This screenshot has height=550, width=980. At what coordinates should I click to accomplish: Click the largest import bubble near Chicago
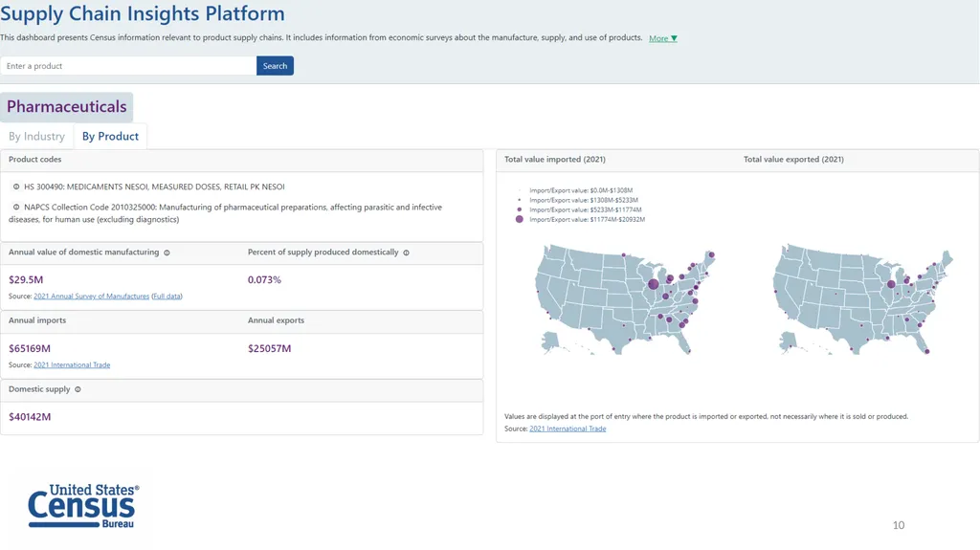(653, 284)
